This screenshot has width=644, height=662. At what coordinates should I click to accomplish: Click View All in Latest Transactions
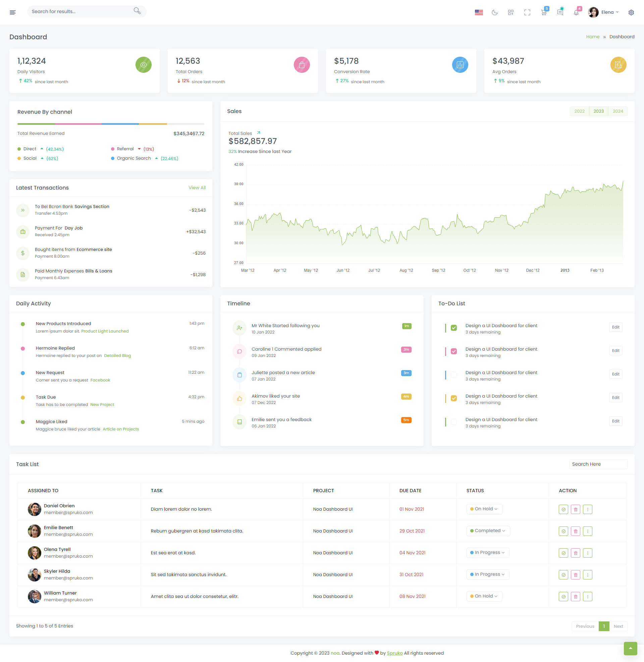pyautogui.click(x=197, y=188)
